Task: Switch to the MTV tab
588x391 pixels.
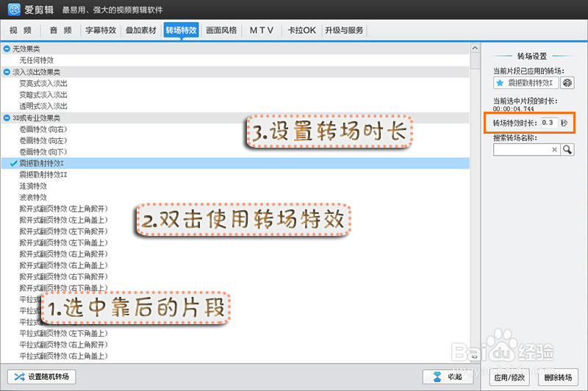Action: coord(262,30)
